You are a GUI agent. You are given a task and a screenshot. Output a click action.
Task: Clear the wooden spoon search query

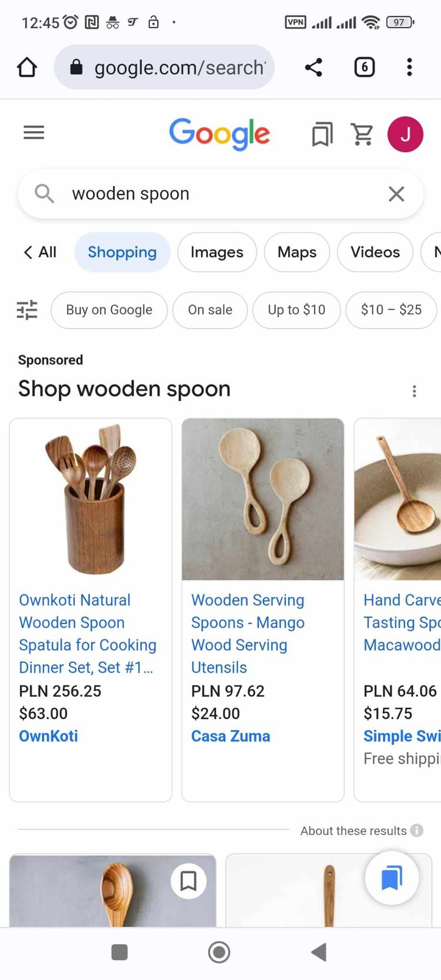pos(396,194)
